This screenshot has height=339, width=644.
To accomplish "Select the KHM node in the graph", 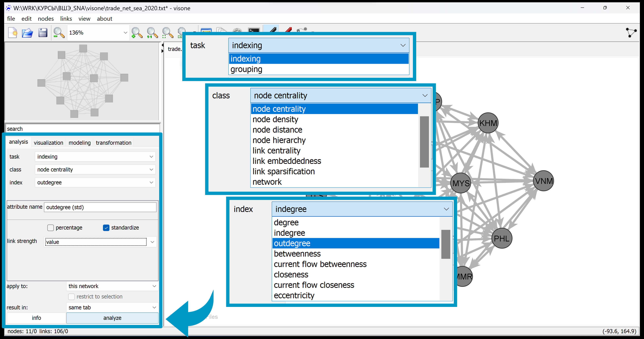I will [x=488, y=123].
